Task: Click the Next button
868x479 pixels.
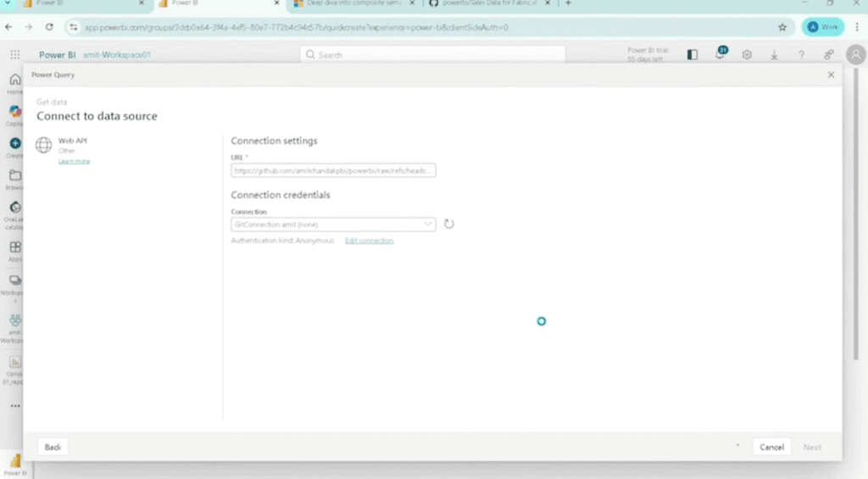Action: (x=812, y=447)
